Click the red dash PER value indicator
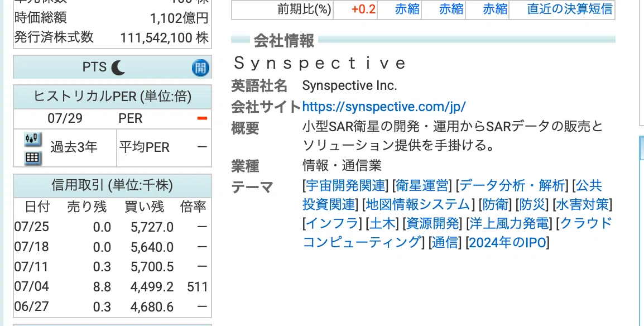Image resolution: width=644 pixels, height=326 pixels. point(202,119)
